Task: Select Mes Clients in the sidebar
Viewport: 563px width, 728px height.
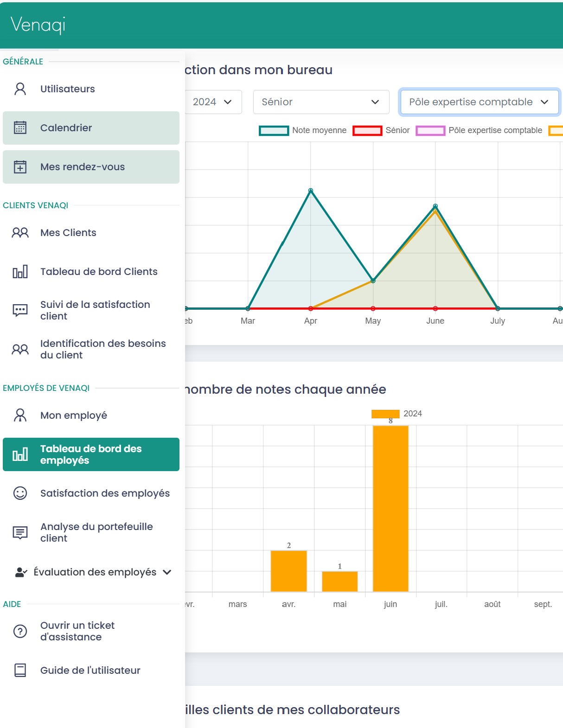Action: pos(91,232)
